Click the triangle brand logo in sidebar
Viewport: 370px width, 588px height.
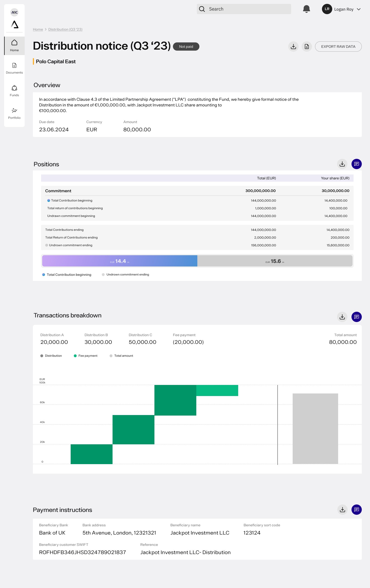point(15,25)
